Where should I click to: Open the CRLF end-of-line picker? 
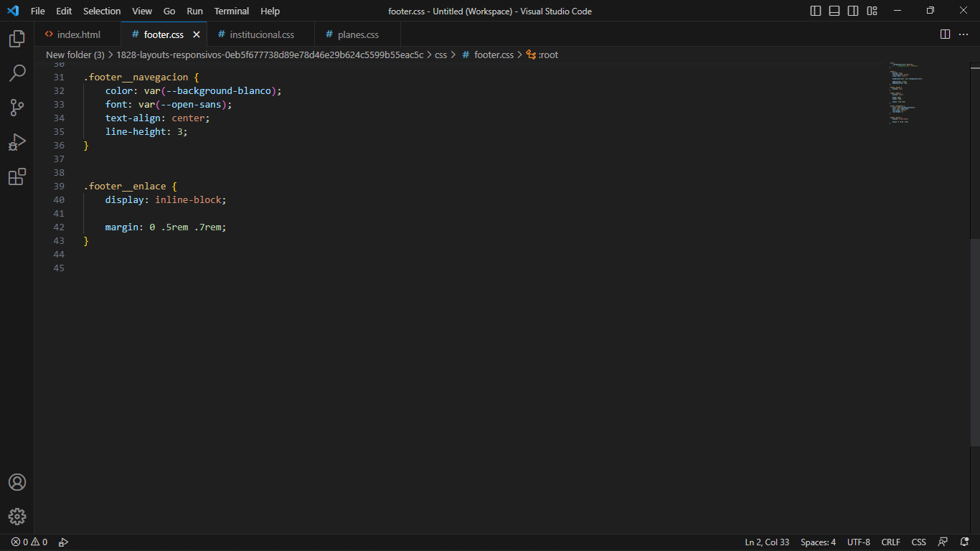click(891, 542)
